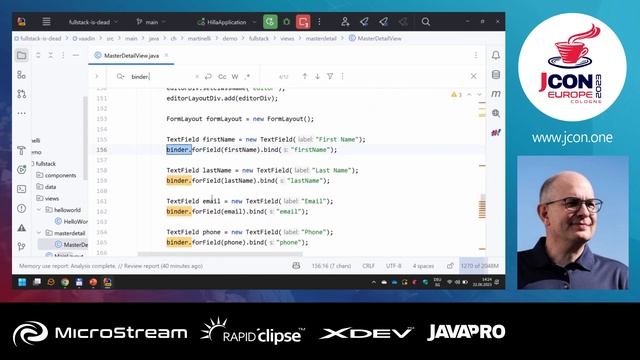The width and height of the screenshot is (640, 360).
Task: Open the Database tool window icon
Action: point(496,75)
